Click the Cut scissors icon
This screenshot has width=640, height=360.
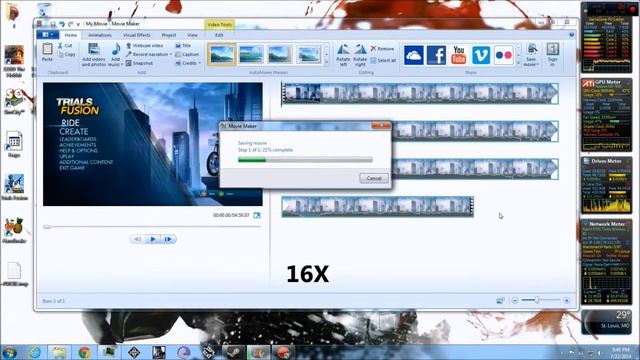point(60,46)
